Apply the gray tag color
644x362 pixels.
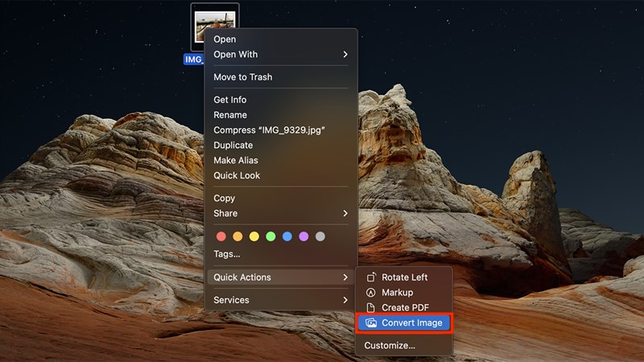(320, 237)
